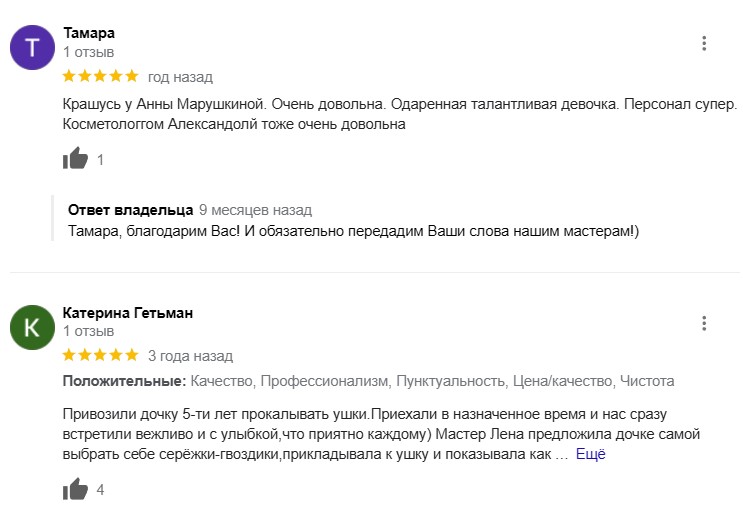Click '3 года назад' timestamp on review
Screen dimensions: 743x512
click(190, 356)
